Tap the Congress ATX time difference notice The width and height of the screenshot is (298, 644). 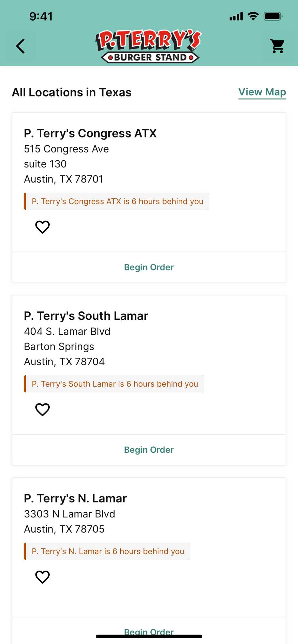[x=116, y=201]
